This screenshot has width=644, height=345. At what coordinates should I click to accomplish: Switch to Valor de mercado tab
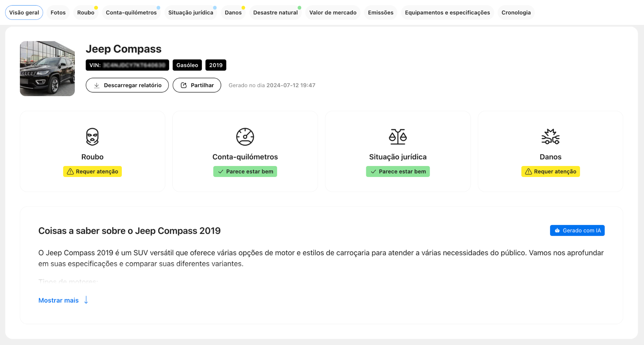333,13
